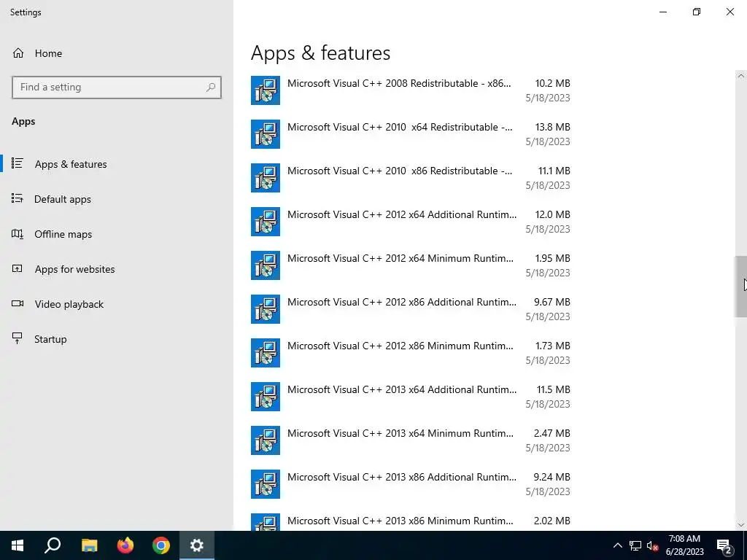Click installer icon of 2012 x64 Minimum Runtime
The image size is (747, 560).
tap(266, 265)
